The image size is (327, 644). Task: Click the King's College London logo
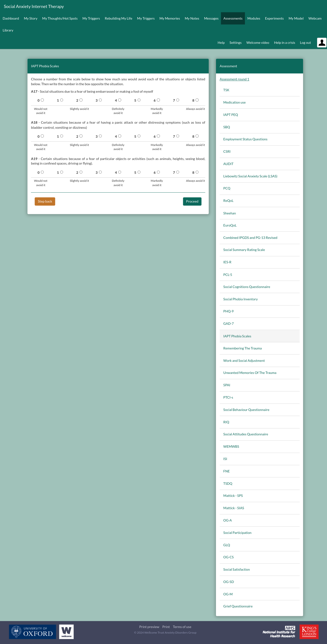(x=309, y=631)
